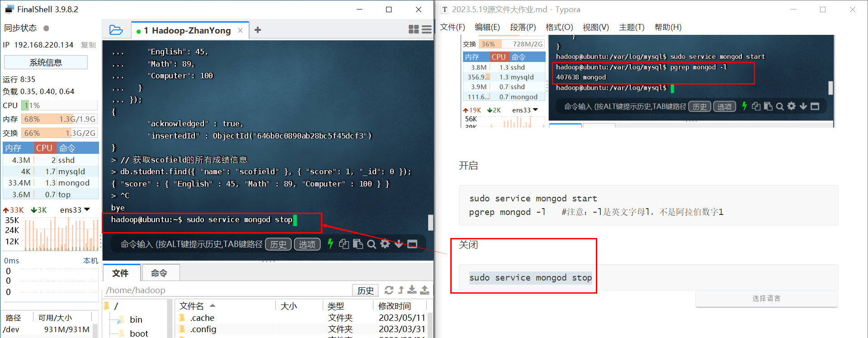Viewport: 868px width, 338px height.
Task: Open 格式(O) menu in Typora
Action: pos(559,27)
